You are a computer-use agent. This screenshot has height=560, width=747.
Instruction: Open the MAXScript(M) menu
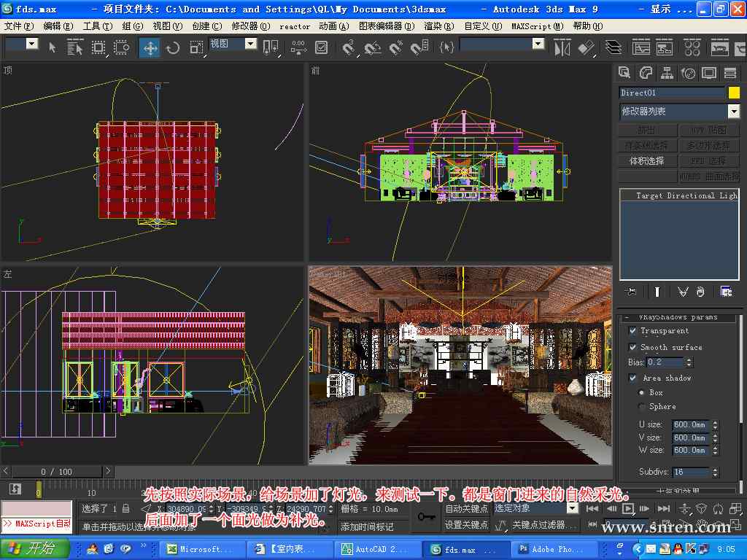point(538,26)
